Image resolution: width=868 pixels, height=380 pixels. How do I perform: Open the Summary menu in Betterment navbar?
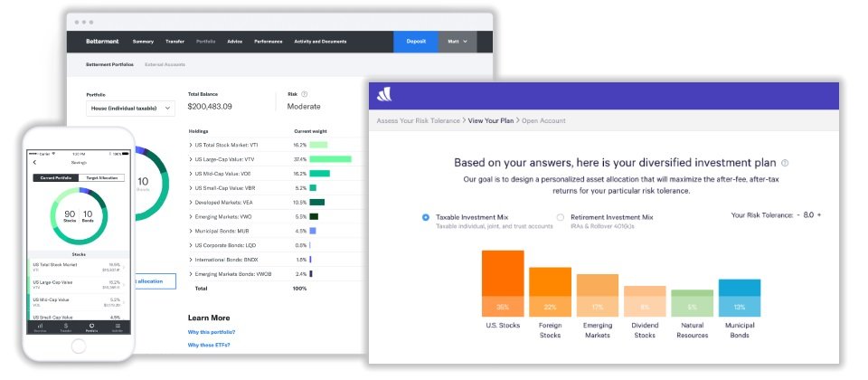144,42
